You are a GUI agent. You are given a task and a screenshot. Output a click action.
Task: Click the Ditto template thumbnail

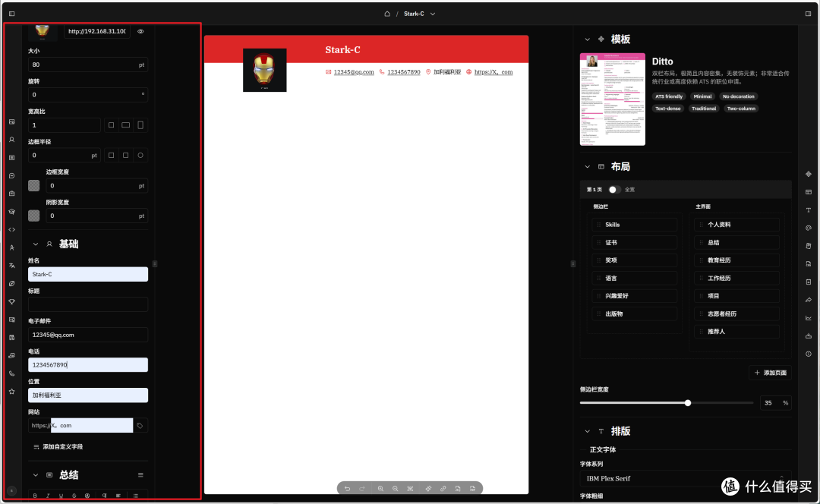tap(613, 99)
